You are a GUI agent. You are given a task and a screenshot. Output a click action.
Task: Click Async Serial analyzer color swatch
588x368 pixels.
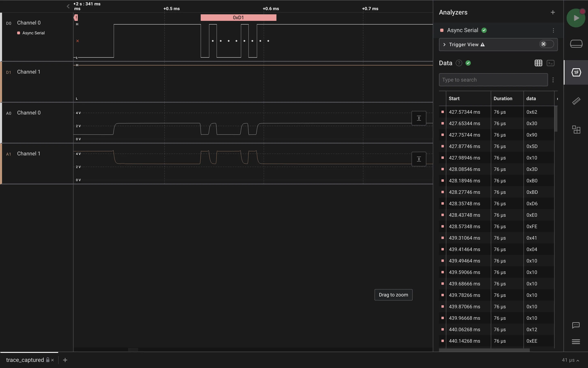pos(442,30)
